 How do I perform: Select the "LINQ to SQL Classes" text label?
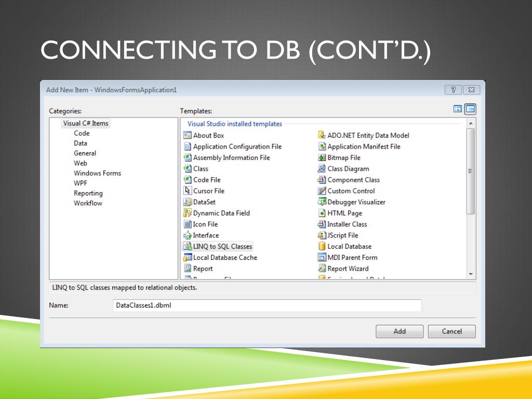(x=222, y=246)
